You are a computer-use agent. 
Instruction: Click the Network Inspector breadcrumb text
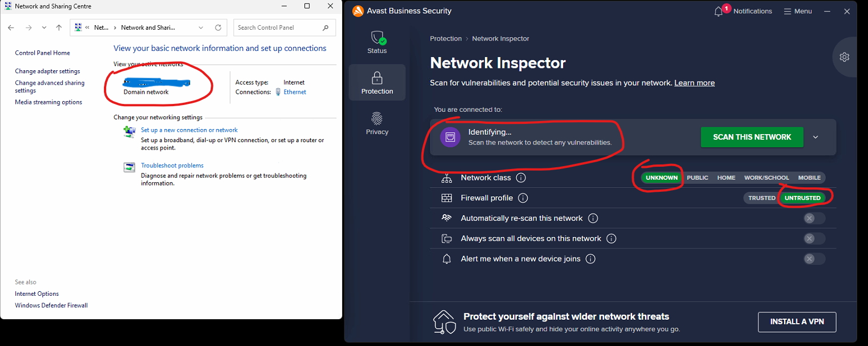[x=500, y=39]
